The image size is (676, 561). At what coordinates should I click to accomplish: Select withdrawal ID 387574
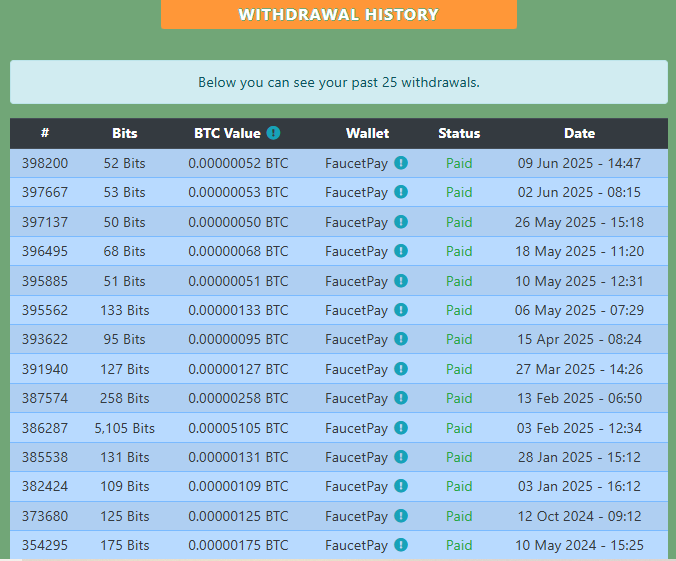click(x=45, y=398)
